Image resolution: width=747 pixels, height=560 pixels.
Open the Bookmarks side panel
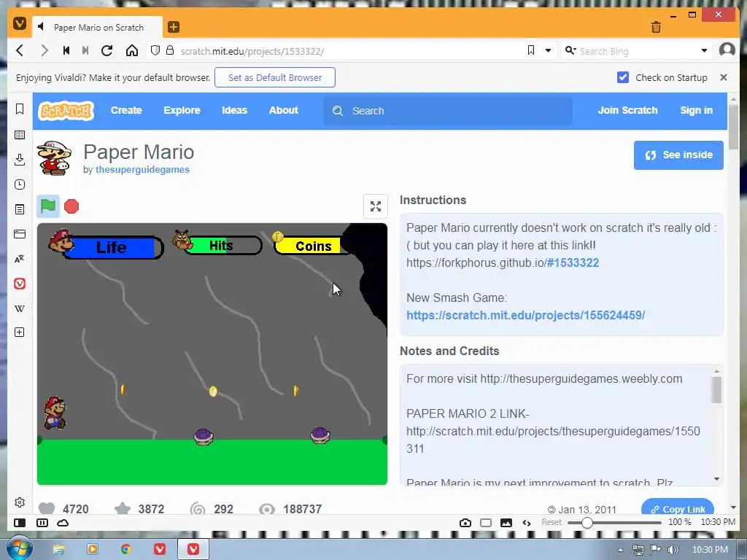[x=20, y=109]
